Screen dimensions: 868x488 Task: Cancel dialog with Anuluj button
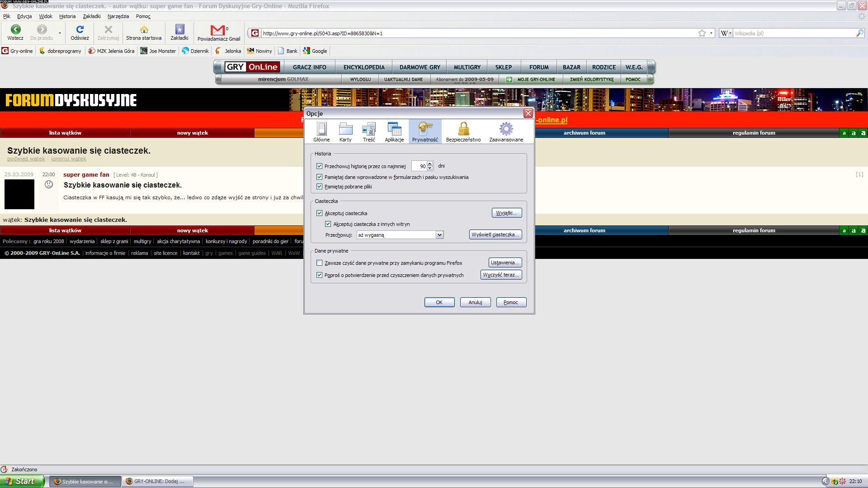coord(475,302)
